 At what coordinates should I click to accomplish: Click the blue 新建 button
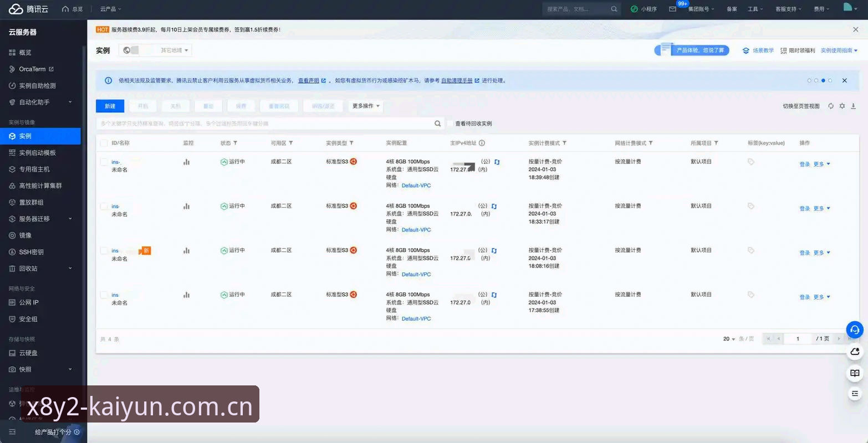click(x=110, y=106)
